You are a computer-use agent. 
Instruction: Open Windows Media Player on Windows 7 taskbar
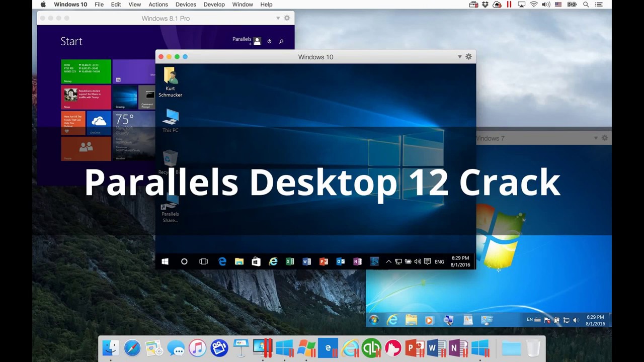[x=429, y=320]
